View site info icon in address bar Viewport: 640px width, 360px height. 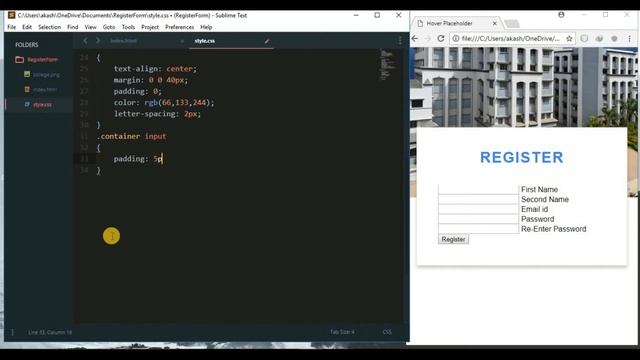(x=456, y=38)
